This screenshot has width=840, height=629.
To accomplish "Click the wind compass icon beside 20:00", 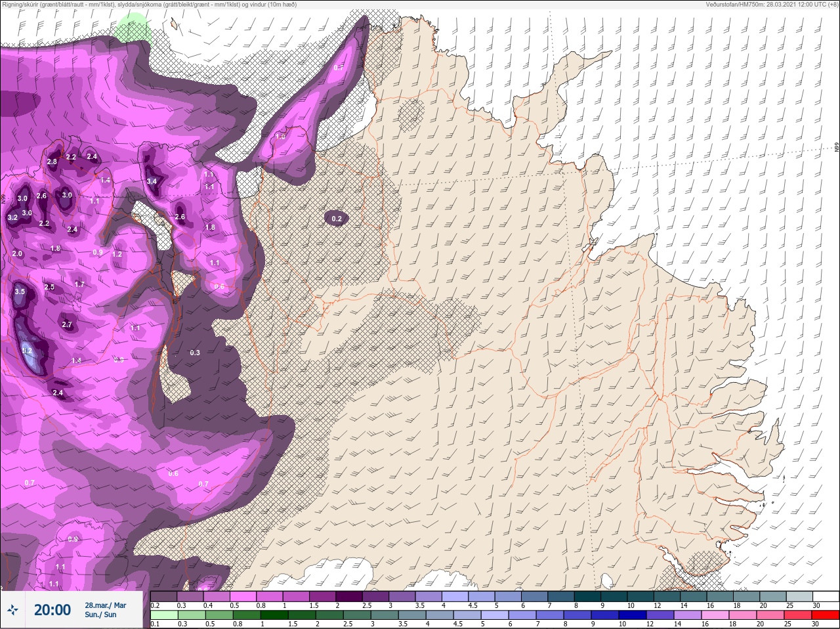I will pyautogui.click(x=13, y=610).
